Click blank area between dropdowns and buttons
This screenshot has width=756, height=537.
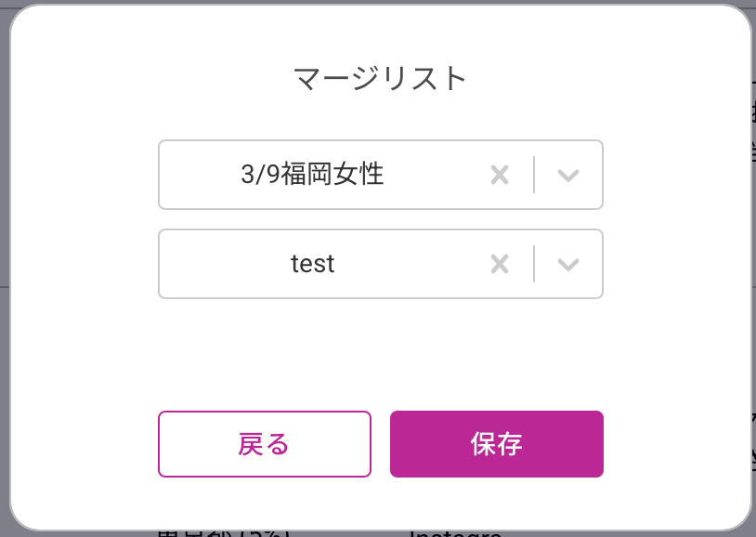click(x=380, y=353)
